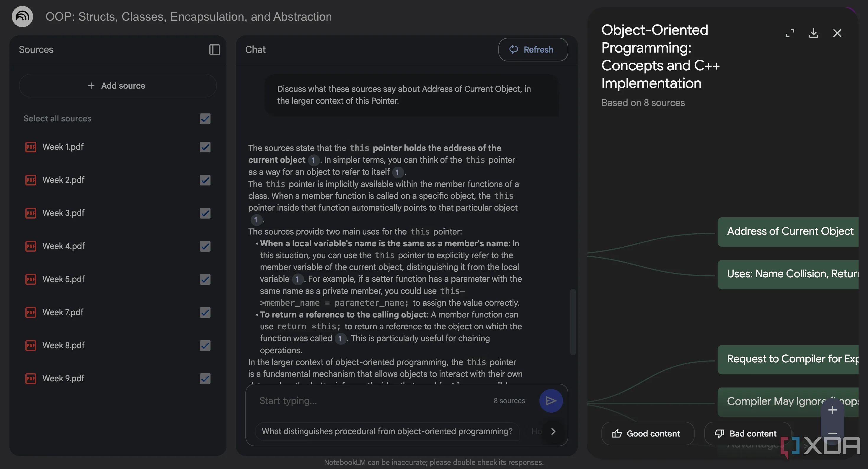Zoom out the mind map
This screenshot has height=469, width=868.
pos(832,434)
